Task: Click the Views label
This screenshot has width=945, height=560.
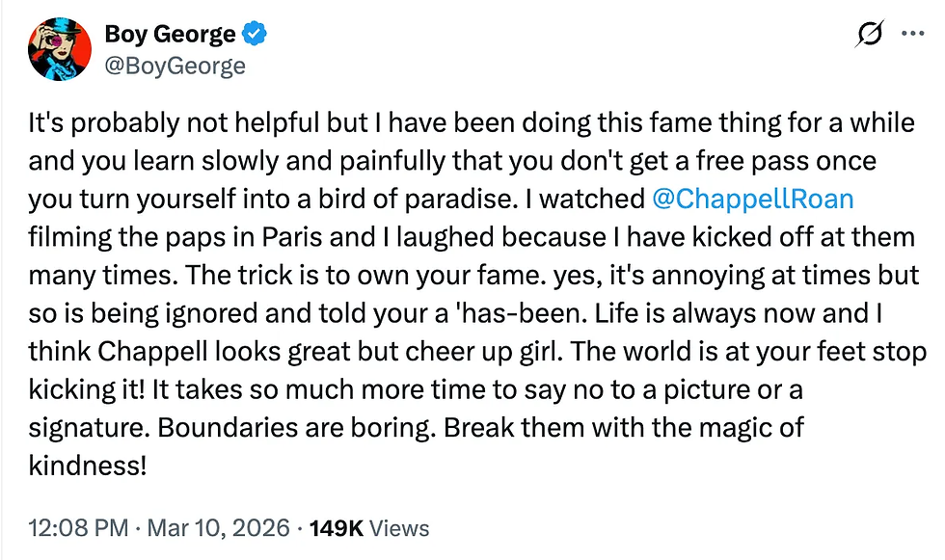Action: (399, 528)
